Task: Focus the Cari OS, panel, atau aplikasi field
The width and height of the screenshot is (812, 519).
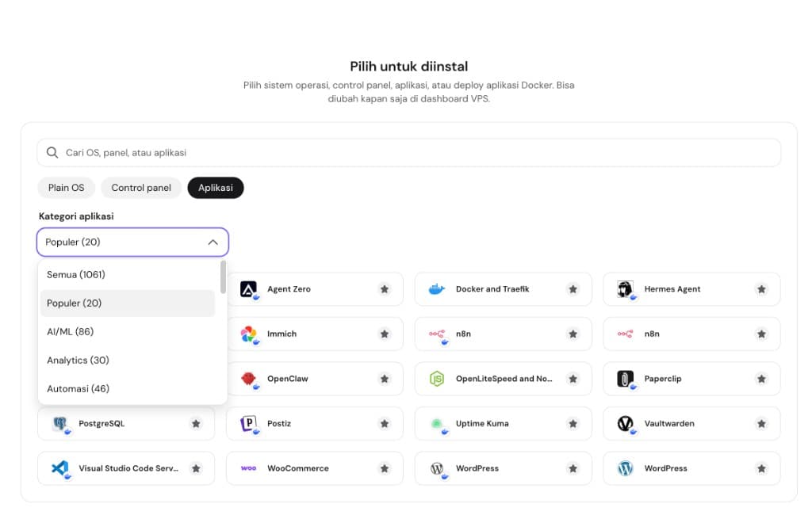Action: point(408,153)
